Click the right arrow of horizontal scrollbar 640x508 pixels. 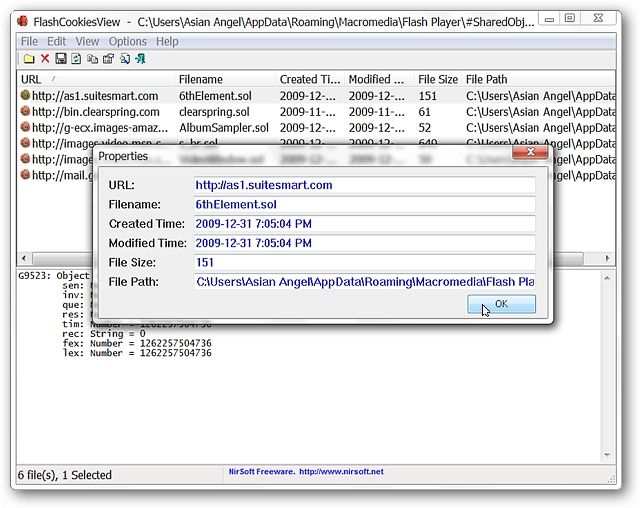coord(607,258)
